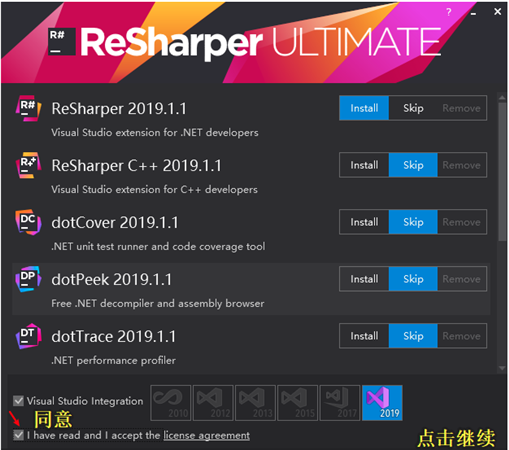Click the scrollbar down arrow
The image size is (509, 450).
(x=502, y=368)
